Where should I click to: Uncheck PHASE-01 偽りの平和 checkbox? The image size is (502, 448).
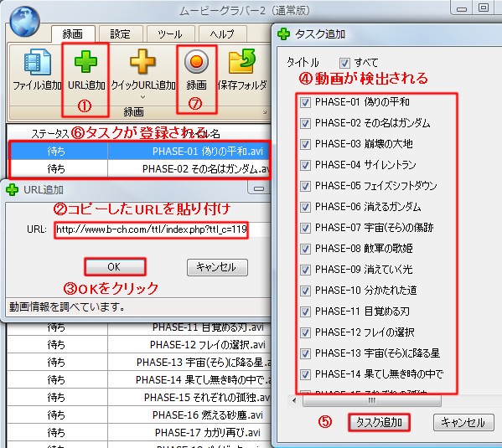[x=305, y=102]
